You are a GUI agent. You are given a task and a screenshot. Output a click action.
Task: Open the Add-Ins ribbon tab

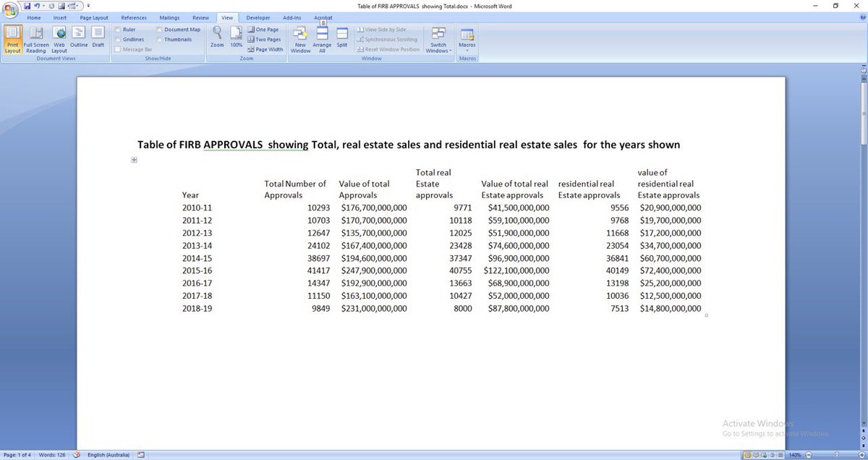point(292,17)
